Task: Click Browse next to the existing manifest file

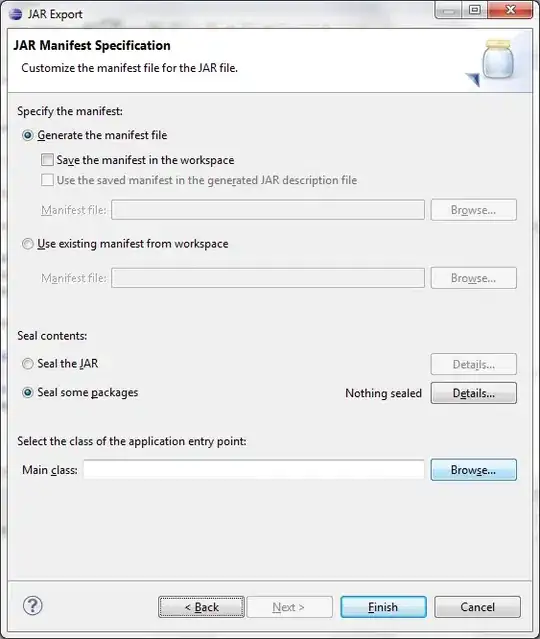Action: point(474,278)
